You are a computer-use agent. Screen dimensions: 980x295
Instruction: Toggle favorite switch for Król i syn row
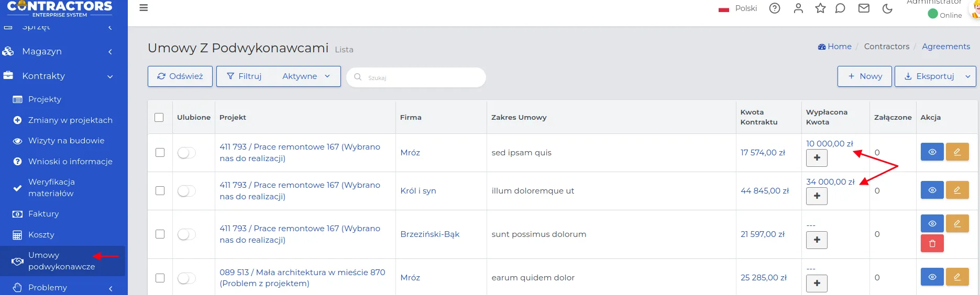click(186, 191)
